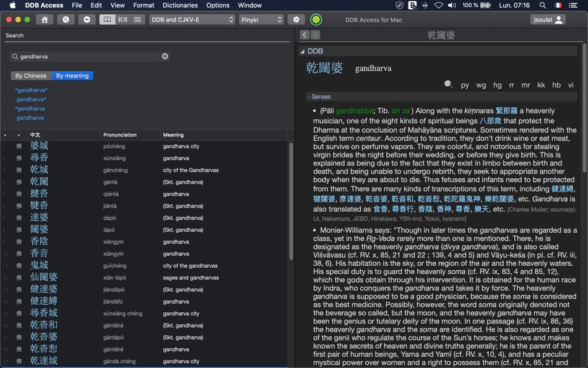Choose the *gandharva* wildcard suggestion

coord(31,90)
